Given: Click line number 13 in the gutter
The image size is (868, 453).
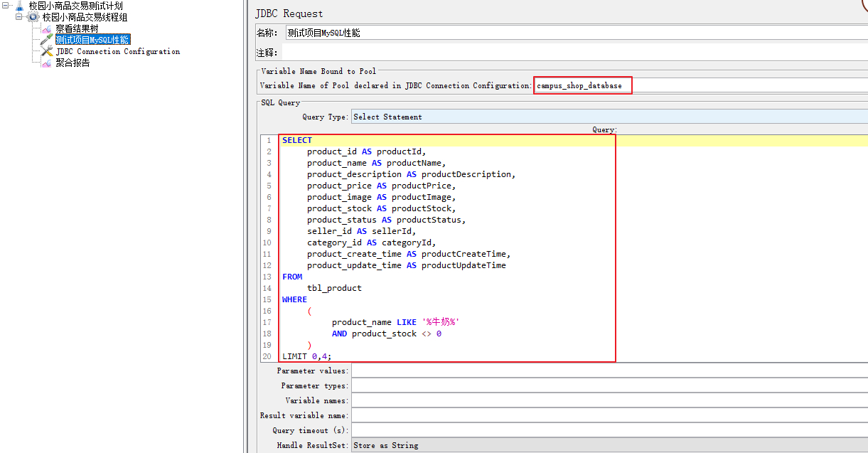Looking at the screenshot, I should tap(267, 277).
